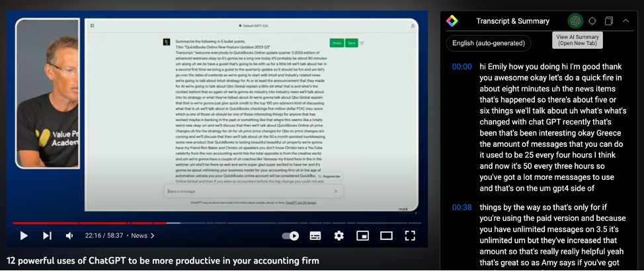
Task: Play the video
Action: coord(24,236)
